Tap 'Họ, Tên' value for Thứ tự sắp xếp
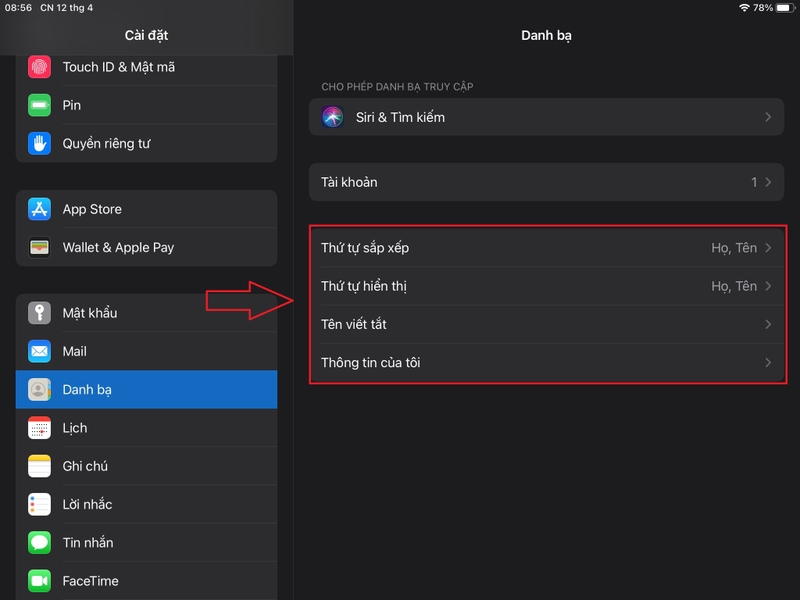This screenshot has width=800, height=600. (x=734, y=248)
